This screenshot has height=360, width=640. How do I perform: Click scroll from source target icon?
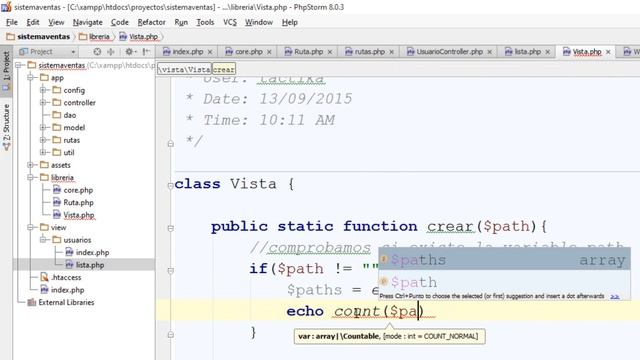coord(97,52)
